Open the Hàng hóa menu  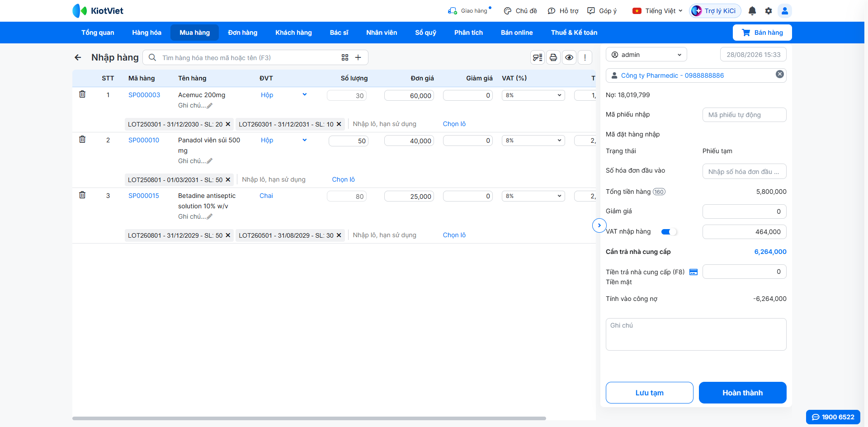click(x=146, y=33)
